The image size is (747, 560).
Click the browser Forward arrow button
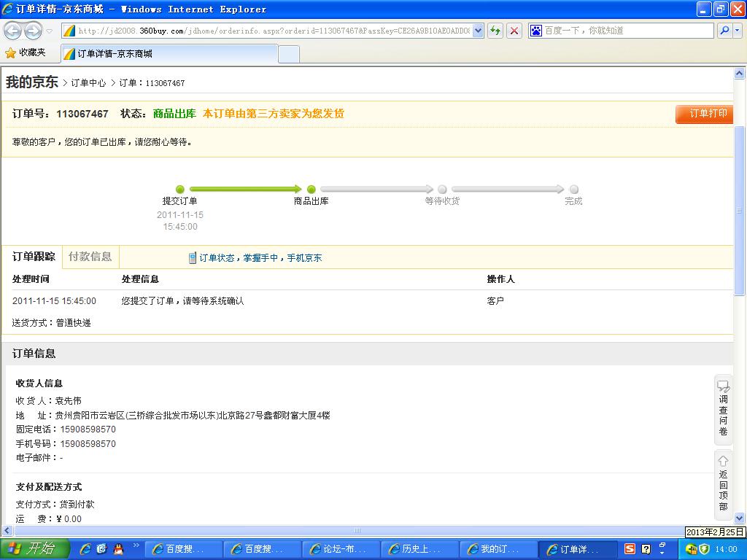click(x=33, y=31)
